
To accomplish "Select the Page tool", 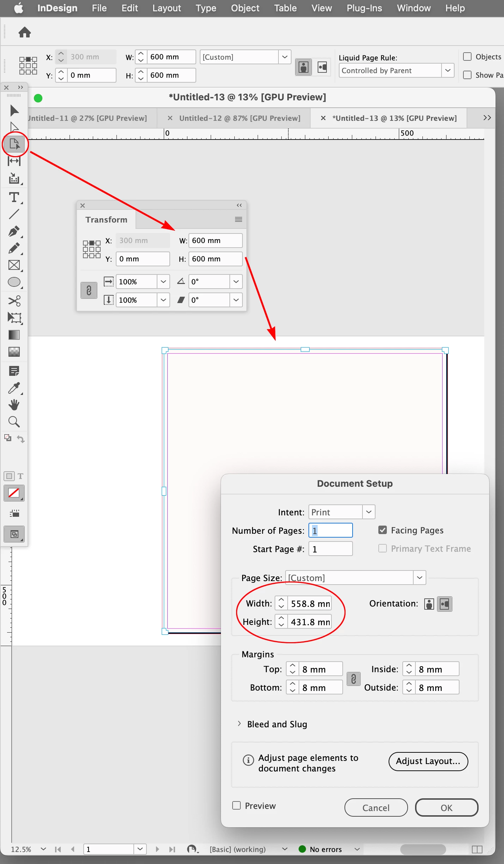I will click(x=14, y=144).
